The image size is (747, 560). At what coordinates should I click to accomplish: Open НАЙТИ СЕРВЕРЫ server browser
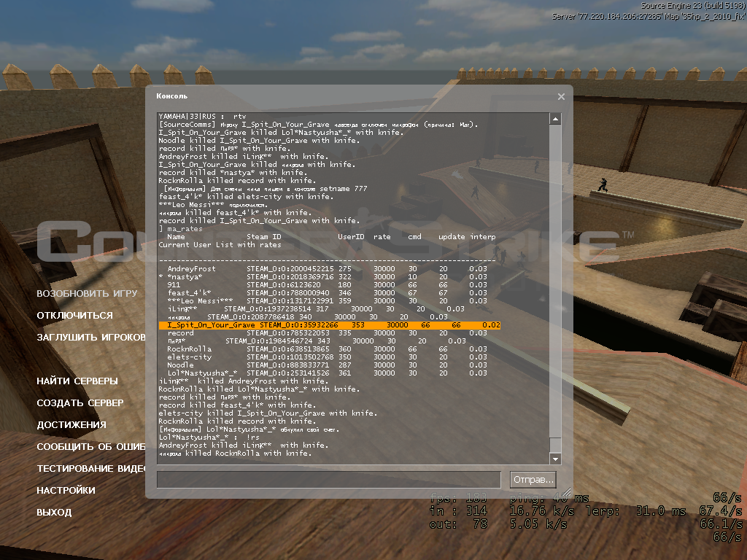tap(77, 381)
